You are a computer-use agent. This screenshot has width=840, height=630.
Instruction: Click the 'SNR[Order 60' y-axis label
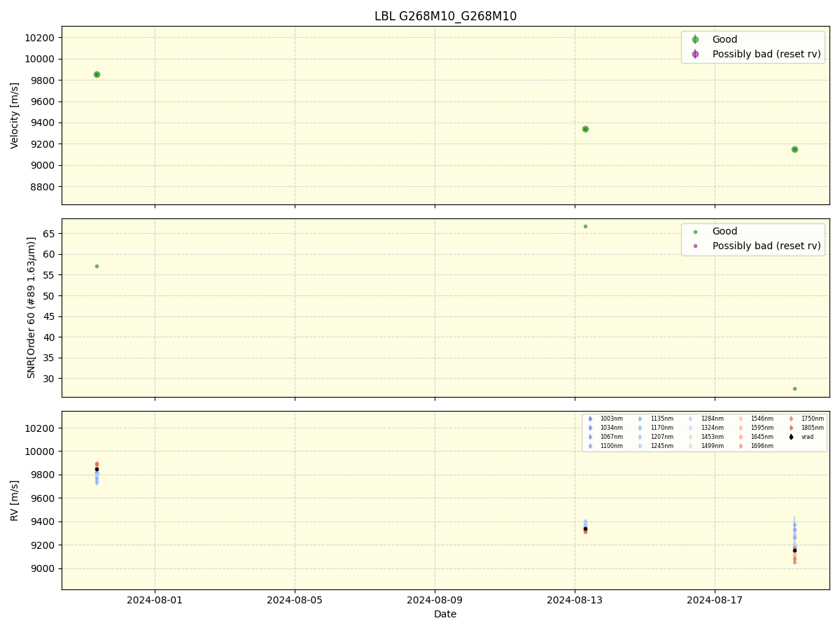tap(31, 307)
